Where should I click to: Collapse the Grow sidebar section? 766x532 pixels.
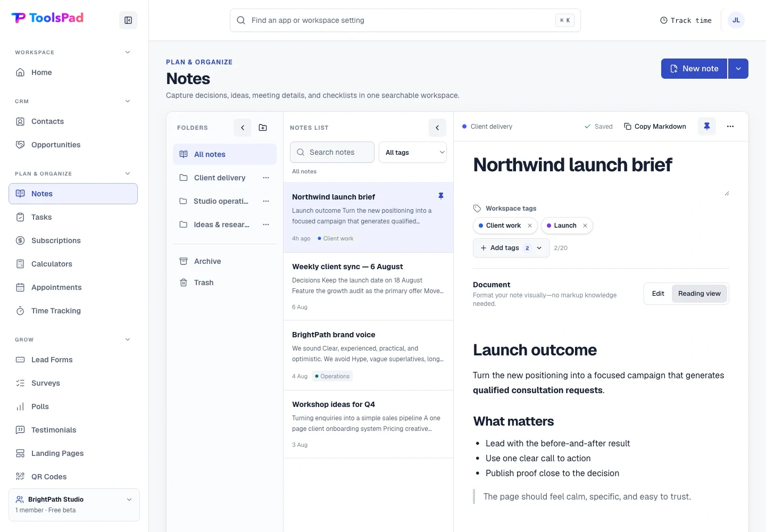[x=128, y=339]
